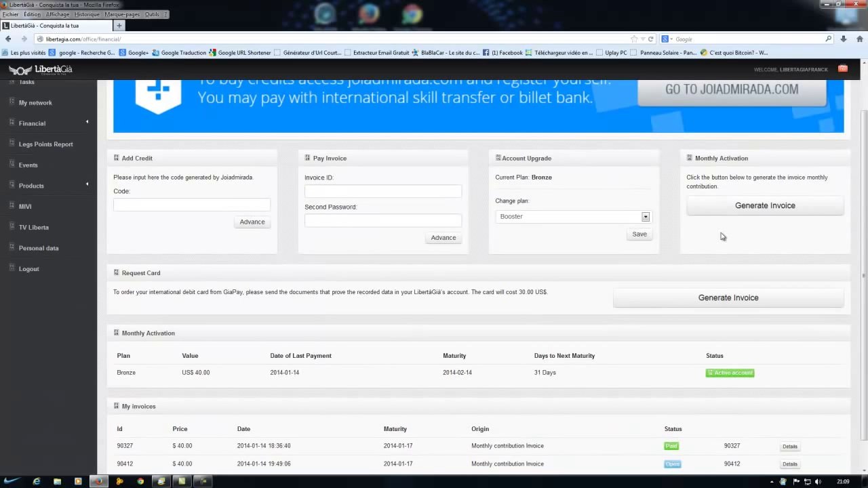Click the Invoice ID input field
The height and width of the screenshot is (488, 868).
383,191
